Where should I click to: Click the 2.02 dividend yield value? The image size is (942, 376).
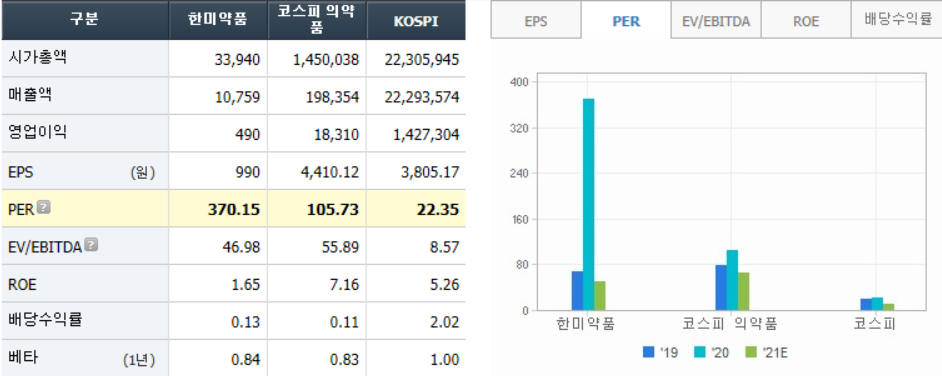click(445, 321)
